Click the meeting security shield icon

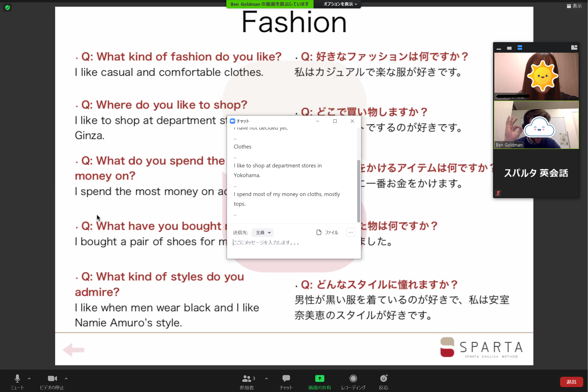[8, 8]
